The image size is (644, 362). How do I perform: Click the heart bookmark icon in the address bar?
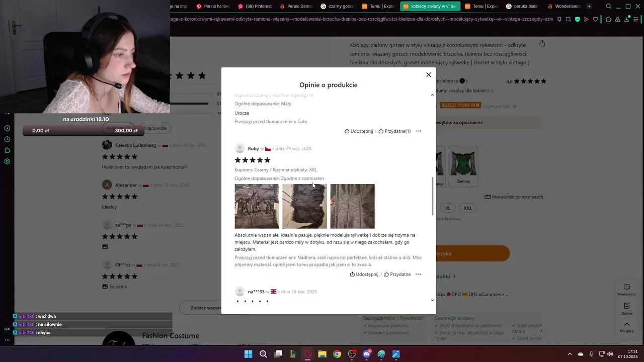click(x=596, y=20)
